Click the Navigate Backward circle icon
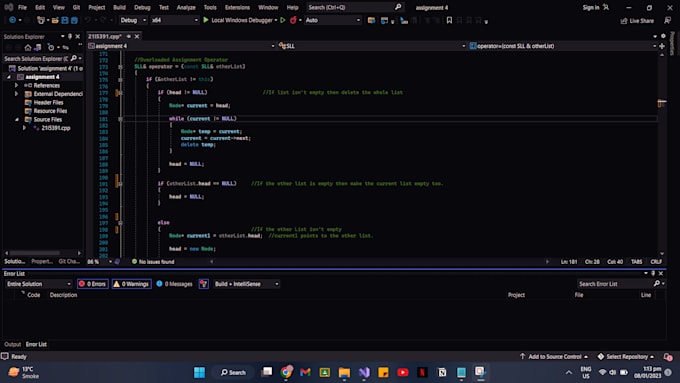This screenshot has width=680, height=383. [12, 20]
